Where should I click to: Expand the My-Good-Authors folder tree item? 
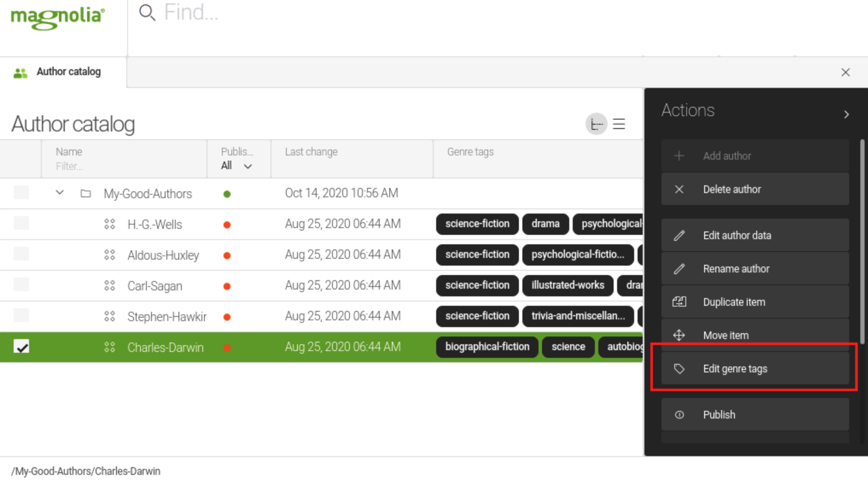(x=59, y=193)
